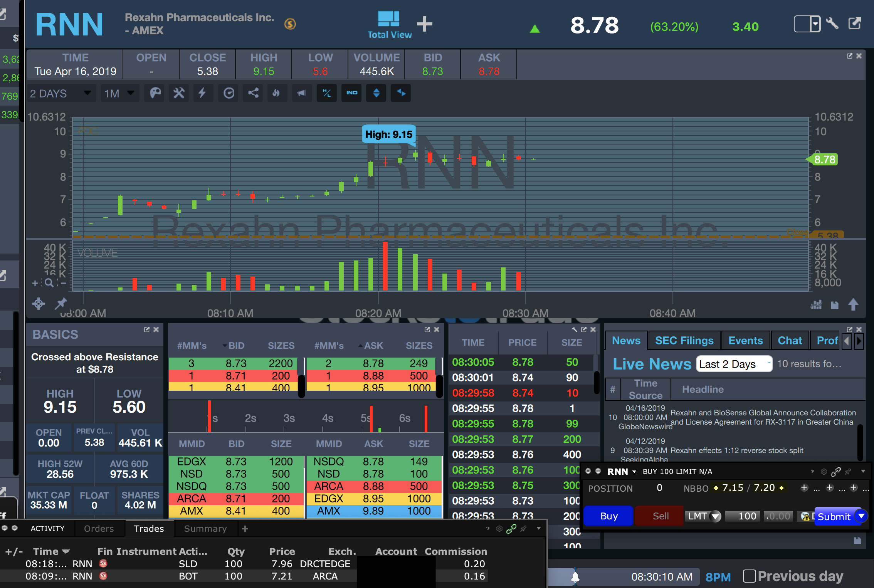The image size is (874, 588).
Task: Click the megaphone alerts icon
Action: (301, 93)
